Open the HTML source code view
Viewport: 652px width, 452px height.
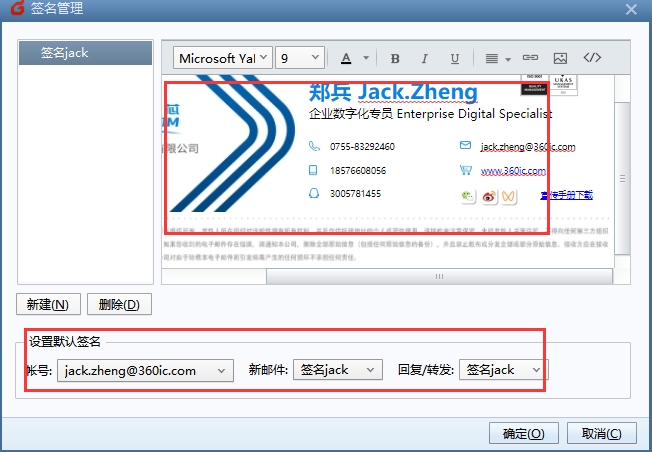point(592,58)
